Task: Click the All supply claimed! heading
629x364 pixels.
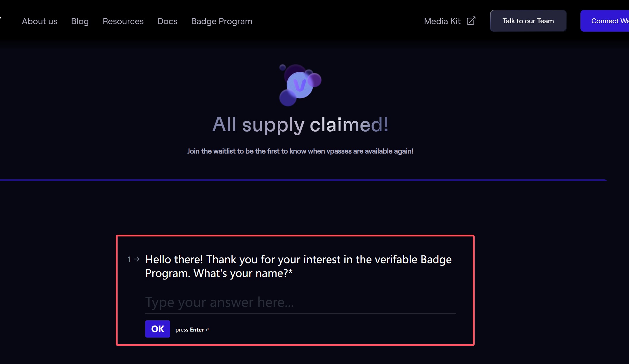Action: coord(300,125)
